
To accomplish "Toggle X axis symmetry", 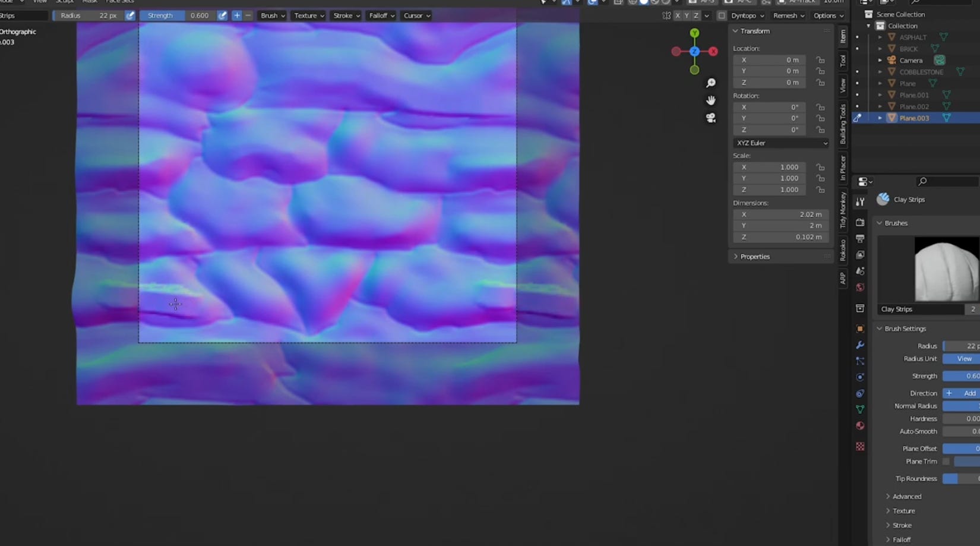I will [678, 15].
